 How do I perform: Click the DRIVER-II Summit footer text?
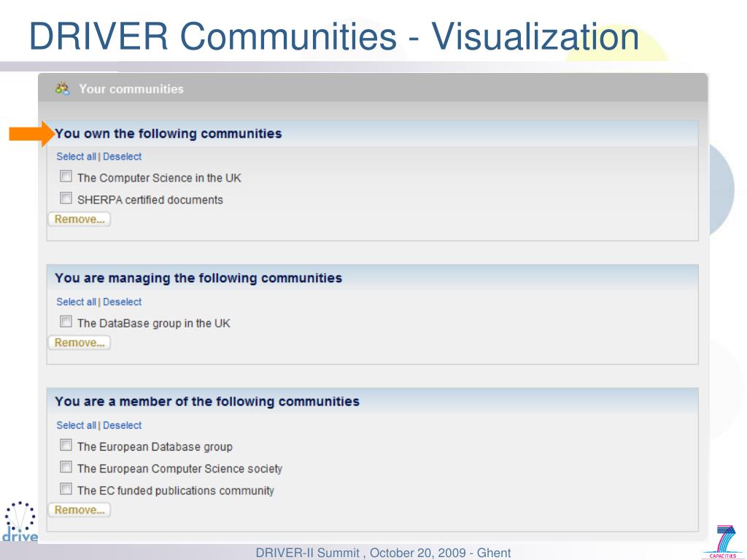383,553
